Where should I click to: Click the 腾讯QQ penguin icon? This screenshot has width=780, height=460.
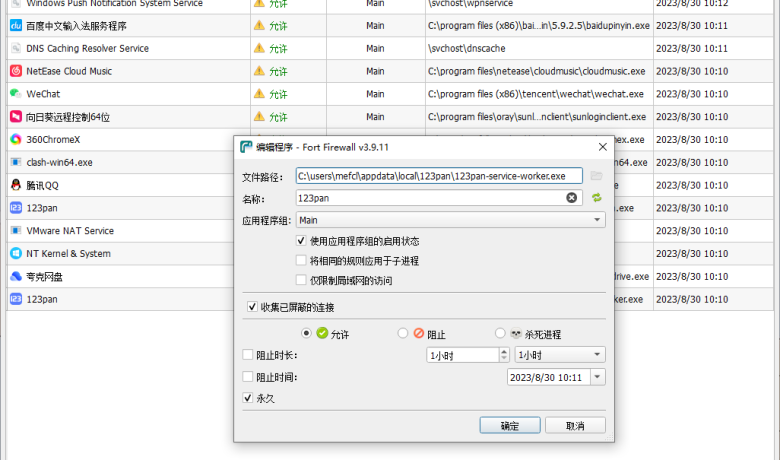16,185
